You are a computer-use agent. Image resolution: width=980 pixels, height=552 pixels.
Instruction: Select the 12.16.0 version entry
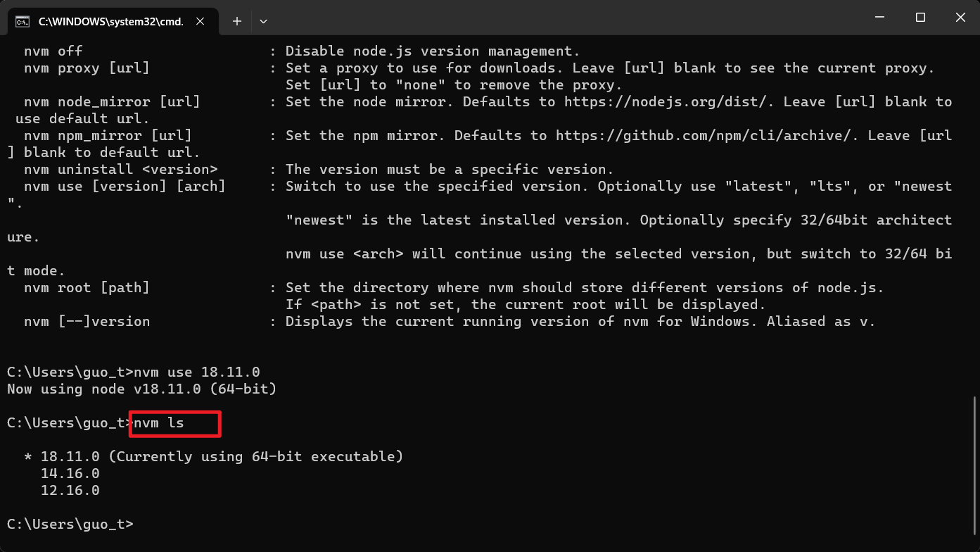point(70,491)
